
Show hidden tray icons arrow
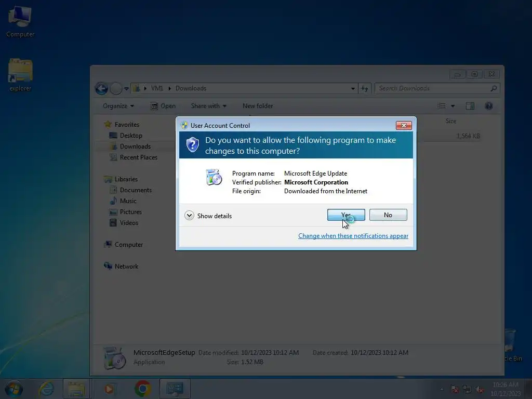tap(442, 389)
